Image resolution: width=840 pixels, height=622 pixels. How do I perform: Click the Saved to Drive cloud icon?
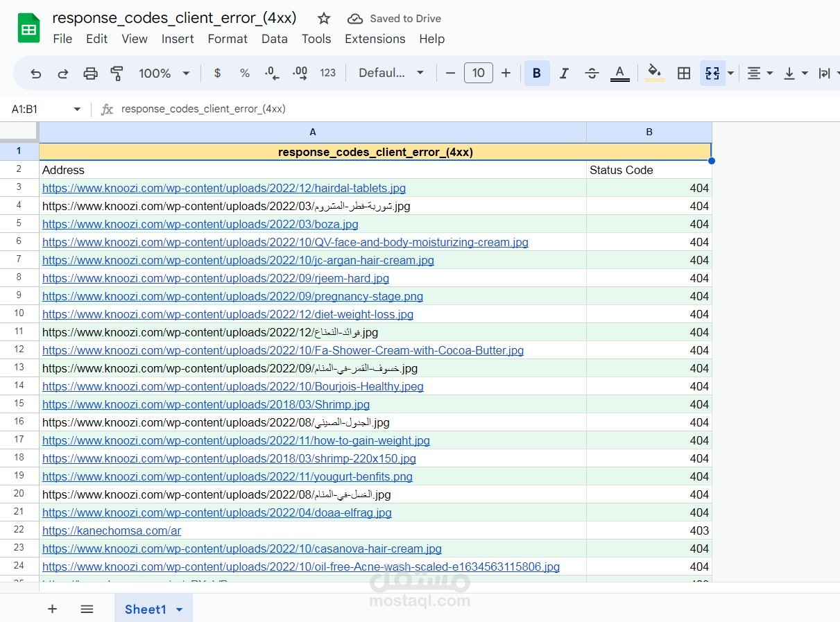(x=355, y=19)
